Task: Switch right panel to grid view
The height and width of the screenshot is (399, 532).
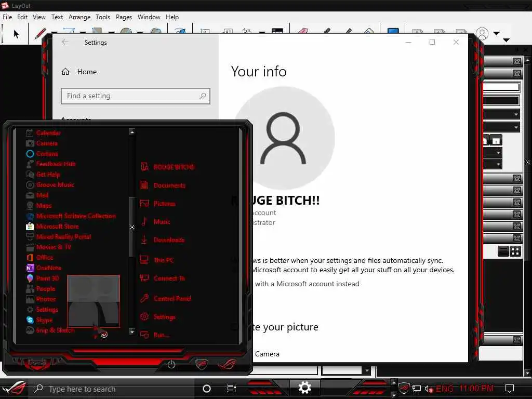Action: pyautogui.click(x=515, y=251)
